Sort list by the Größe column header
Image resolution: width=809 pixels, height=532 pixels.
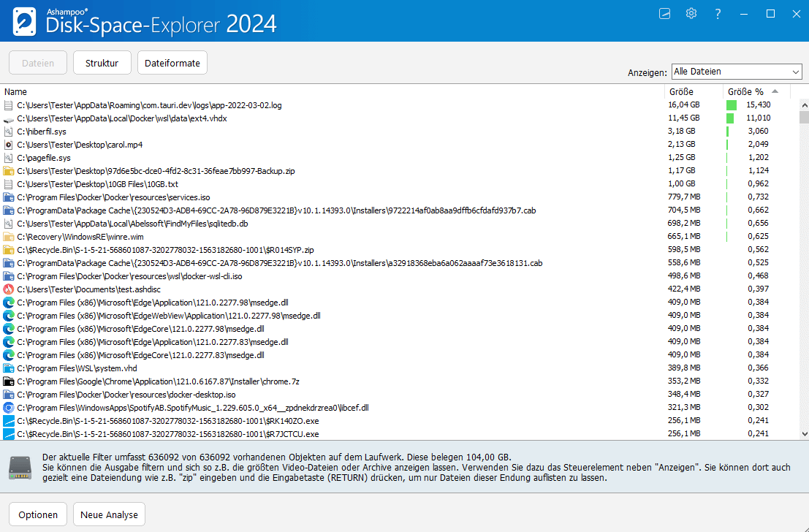pos(681,92)
